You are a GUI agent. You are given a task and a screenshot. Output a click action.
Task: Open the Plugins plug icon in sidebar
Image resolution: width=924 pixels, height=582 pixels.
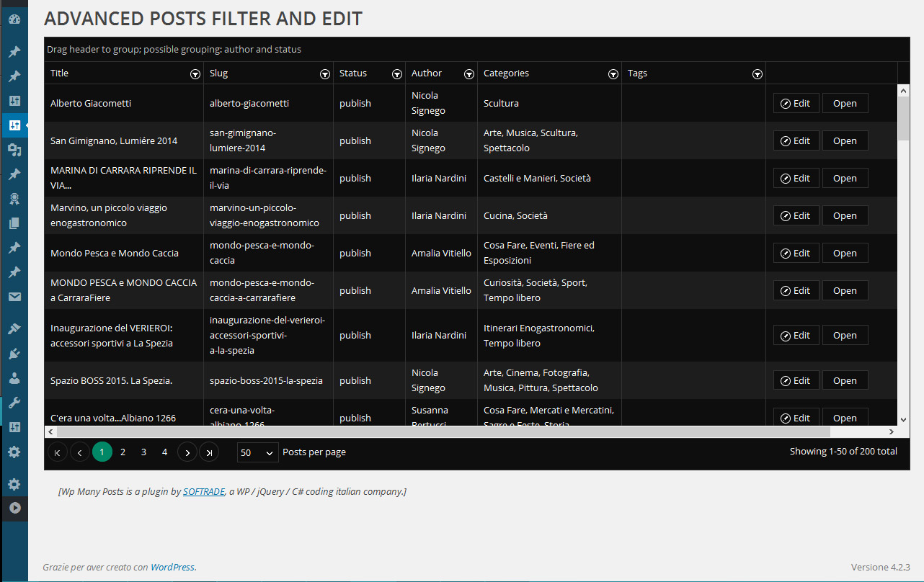tap(14, 354)
